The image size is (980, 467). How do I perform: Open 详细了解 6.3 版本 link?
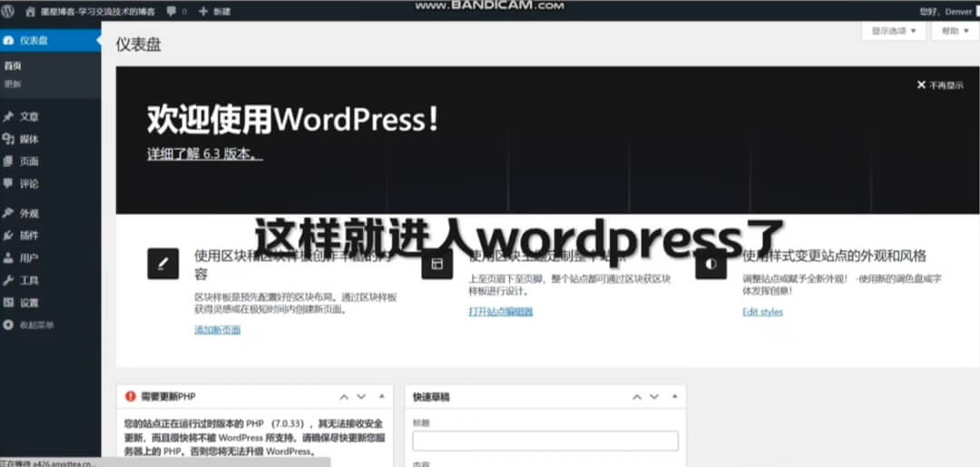click(x=205, y=153)
